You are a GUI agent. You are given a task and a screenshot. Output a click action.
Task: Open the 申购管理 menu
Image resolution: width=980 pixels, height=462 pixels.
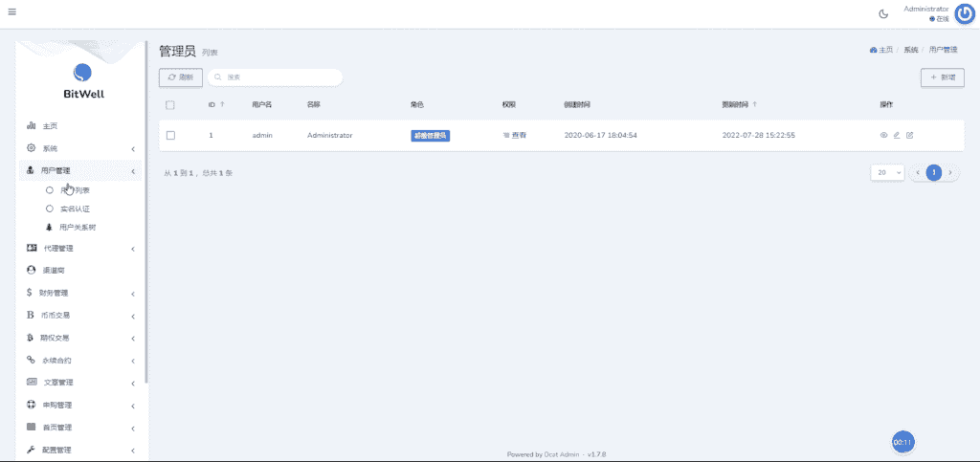click(80, 406)
